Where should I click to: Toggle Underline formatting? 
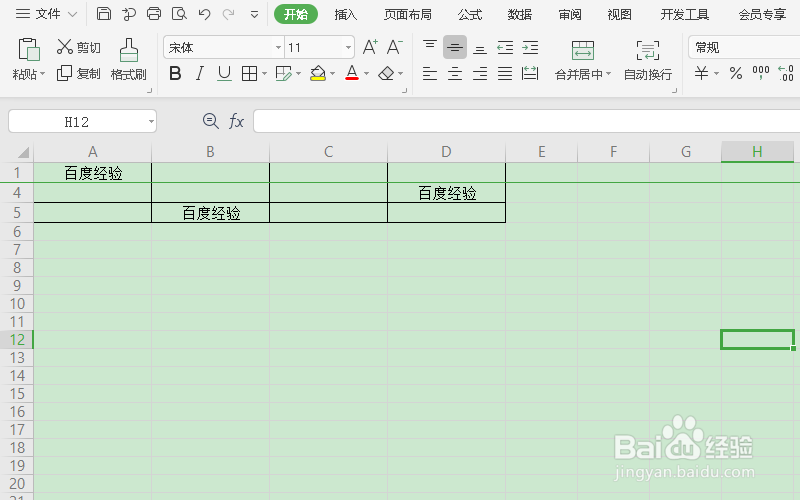pyautogui.click(x=224, y=74)
